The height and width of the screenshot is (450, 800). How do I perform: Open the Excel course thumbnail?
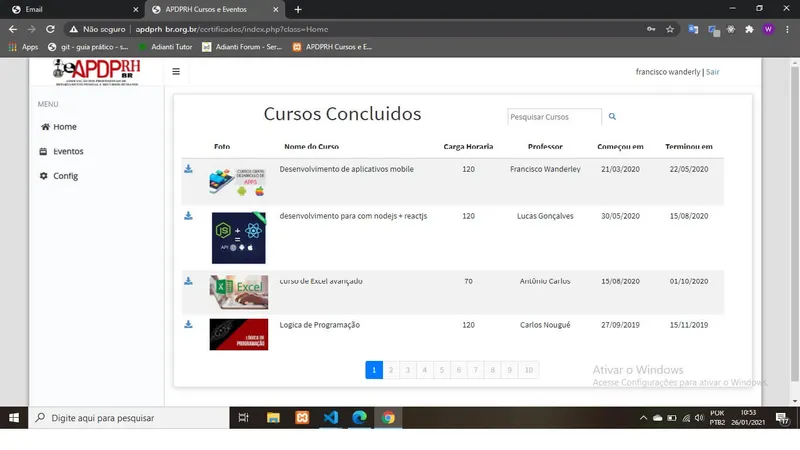tap(238, 292)
